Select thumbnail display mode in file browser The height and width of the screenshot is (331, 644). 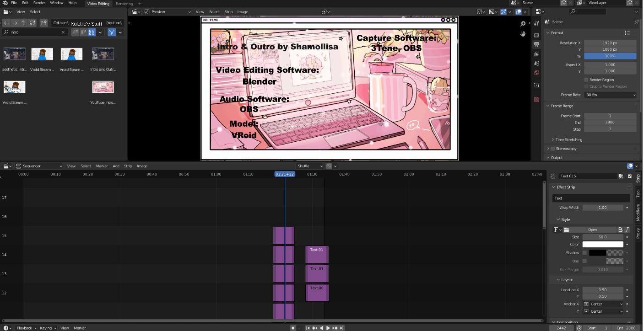click(92, 32)
